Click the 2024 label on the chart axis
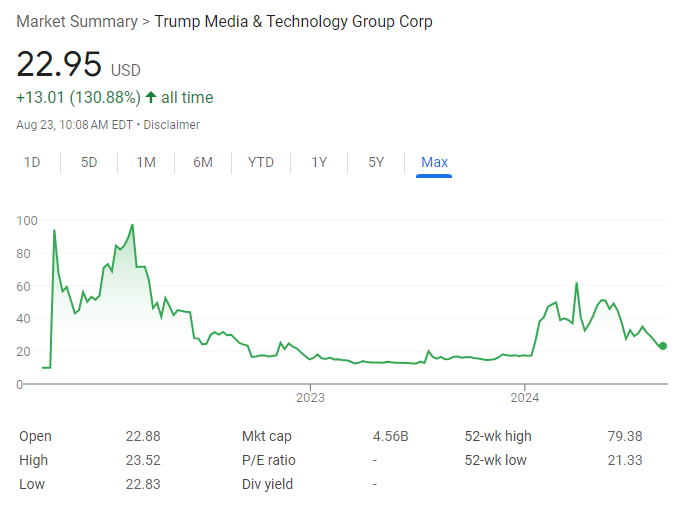The image size is (682, 506). click(x=526, y=397)
